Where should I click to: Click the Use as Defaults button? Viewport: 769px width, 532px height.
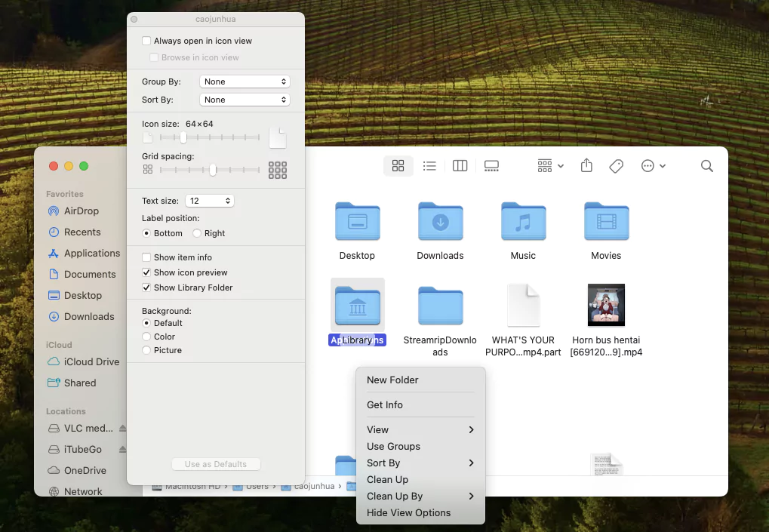pos(216,464)
